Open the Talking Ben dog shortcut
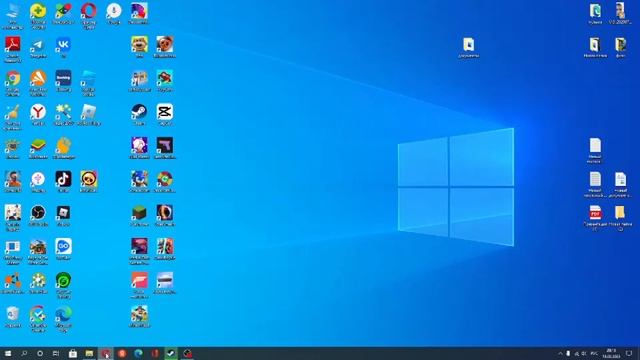The width and height of the screenshot is (640, 360). [x=139, y=47]
